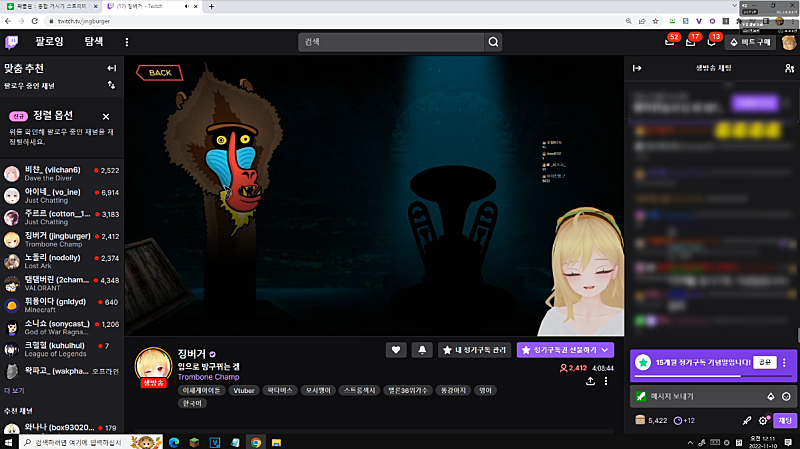Open the Prime loot crown icon
Viewport: 800px width, 449px height.
(x=670, y=42)
